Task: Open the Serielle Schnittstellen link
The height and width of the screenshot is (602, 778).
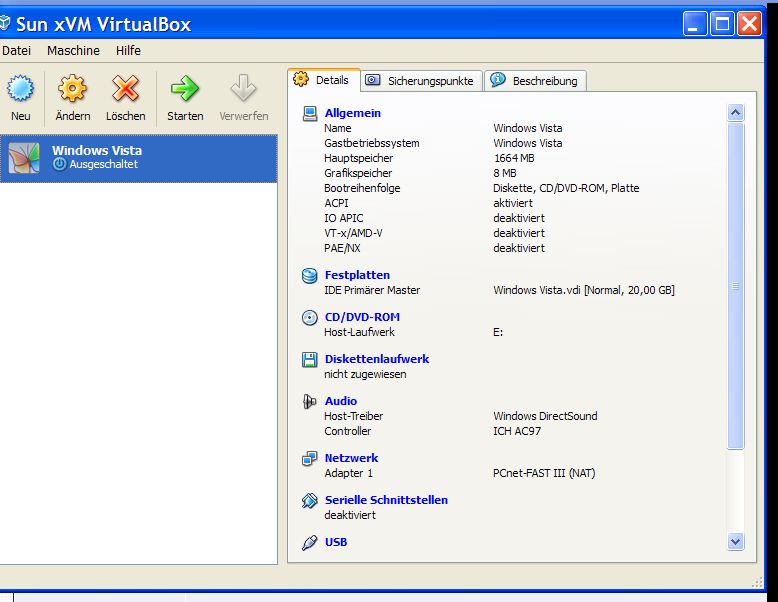Action: click(386, 500)
